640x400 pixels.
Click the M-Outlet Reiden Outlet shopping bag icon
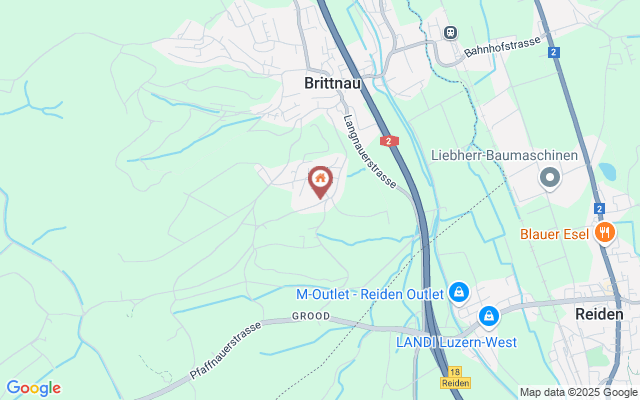pos(459,293)
